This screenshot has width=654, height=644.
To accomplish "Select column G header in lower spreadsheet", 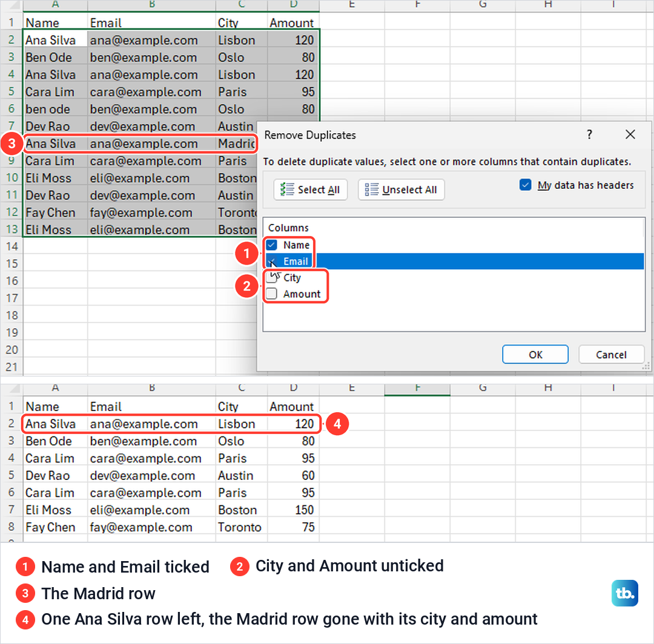I will tap(483, 389).
